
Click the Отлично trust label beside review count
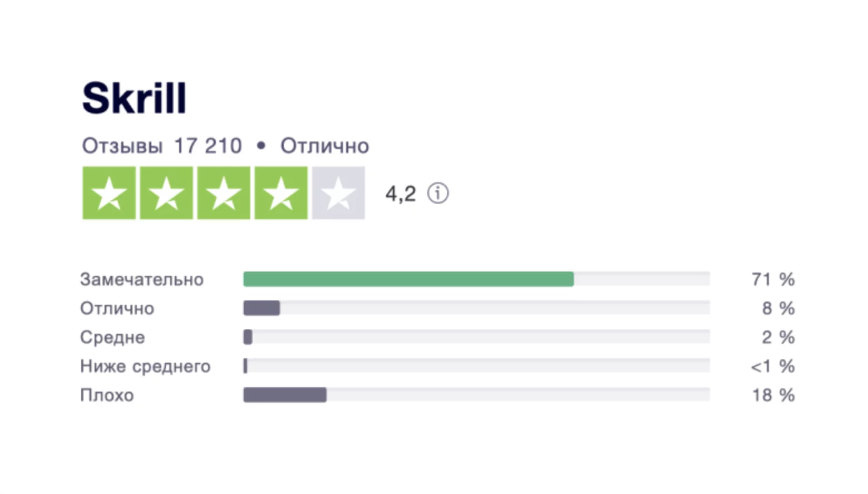[x=324, y=146]
